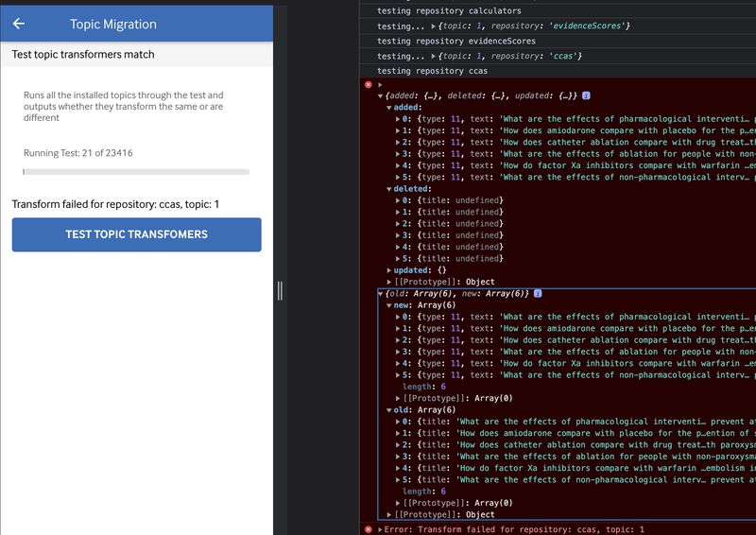Click the info badge next to old/new Array object
Image resolution: width=756 pixels, height=535 pixels.
pos(538,294)
